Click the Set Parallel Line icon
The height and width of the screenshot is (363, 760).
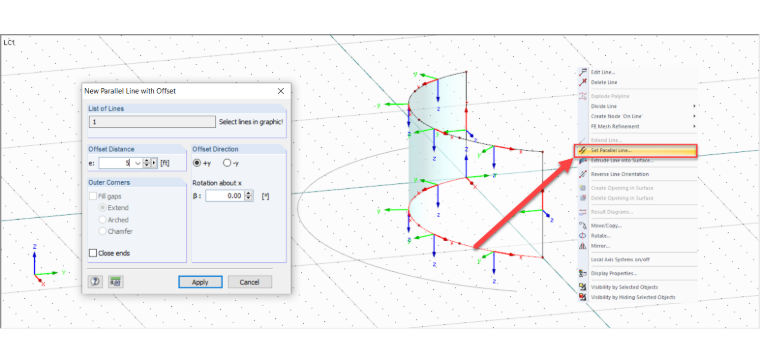(x=583, y=151)
